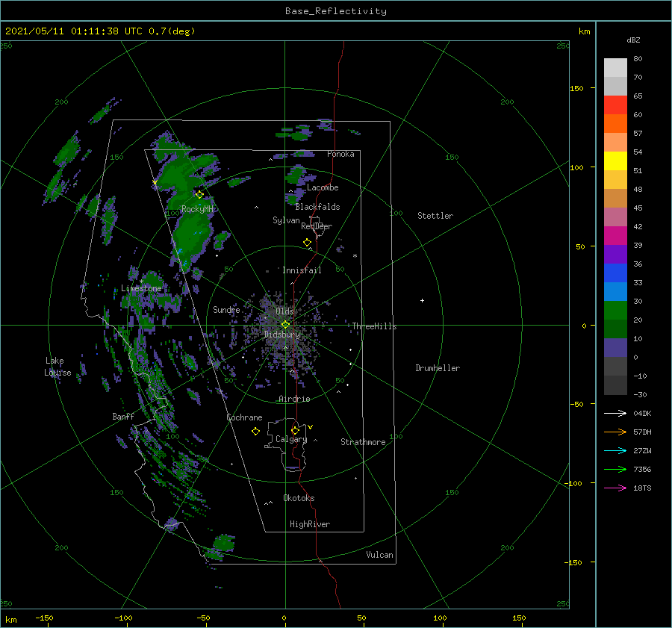Pick the light gray 70–80 dBZ swatch
The width and height of the screenshot is (672, 628).
(615, 68)
